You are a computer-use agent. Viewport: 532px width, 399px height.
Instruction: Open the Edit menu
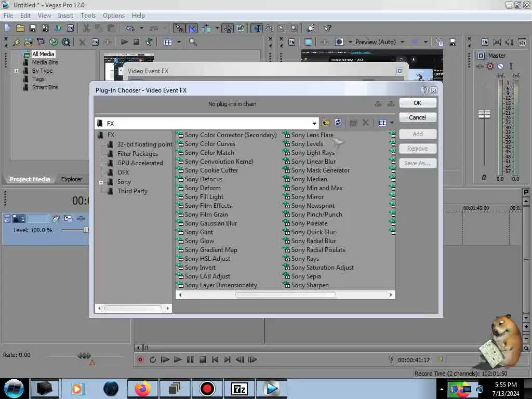click(25, 16)
